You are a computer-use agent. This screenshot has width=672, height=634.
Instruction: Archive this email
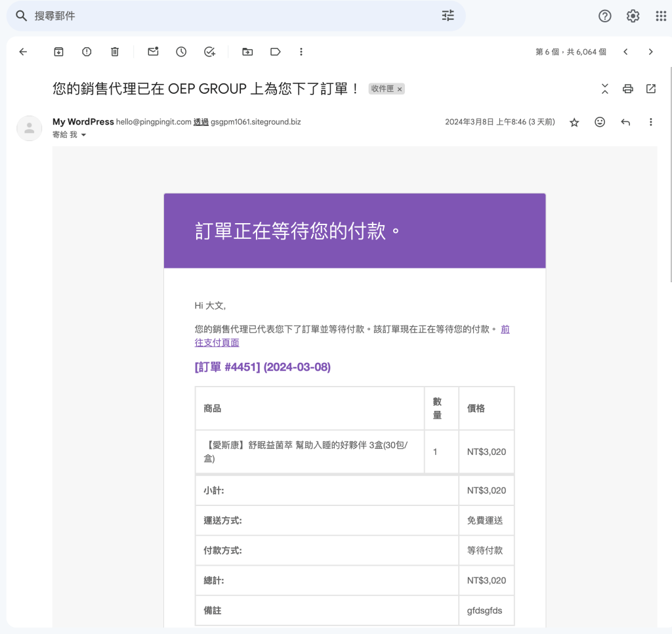[x=58, y=52]
